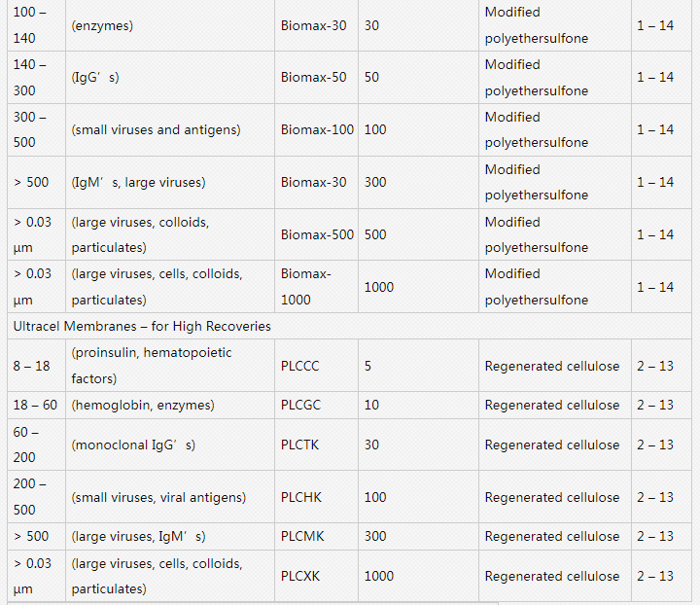Click the "(large viruses, IgM's)" cell
The image size is (700, 605).
(x=138, y=537)
